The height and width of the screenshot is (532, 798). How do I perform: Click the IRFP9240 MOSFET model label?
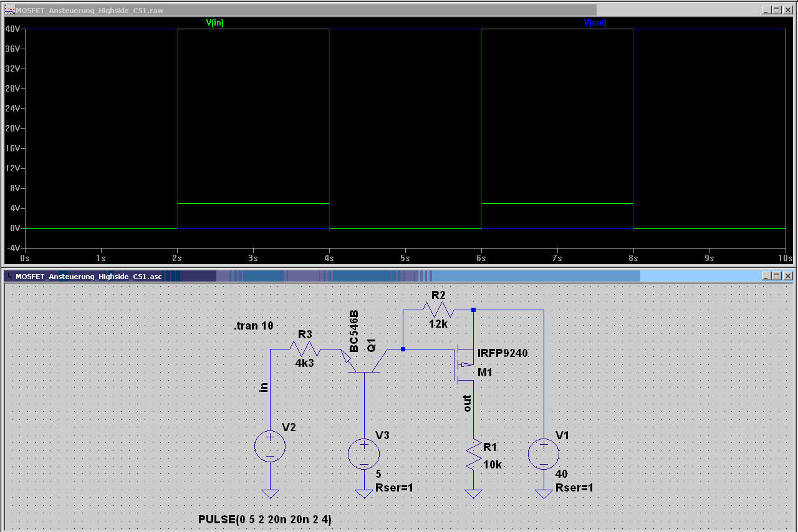(502, 353)
